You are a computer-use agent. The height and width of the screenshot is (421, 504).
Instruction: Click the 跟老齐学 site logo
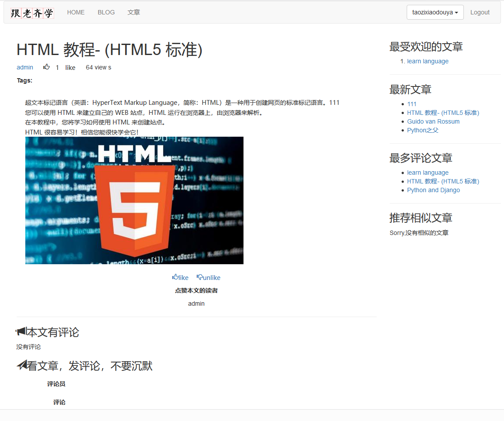[32, 13]
